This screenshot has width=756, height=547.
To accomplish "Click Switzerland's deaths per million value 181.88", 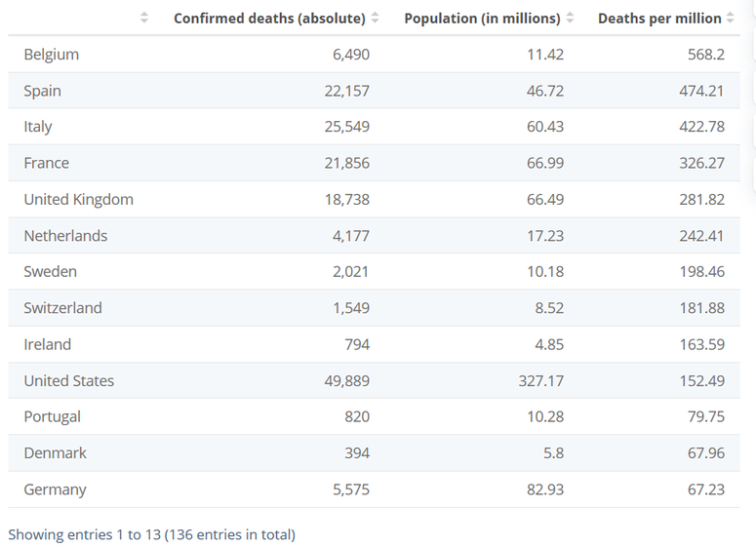I will pyautogui.click(x=702, y=307).
